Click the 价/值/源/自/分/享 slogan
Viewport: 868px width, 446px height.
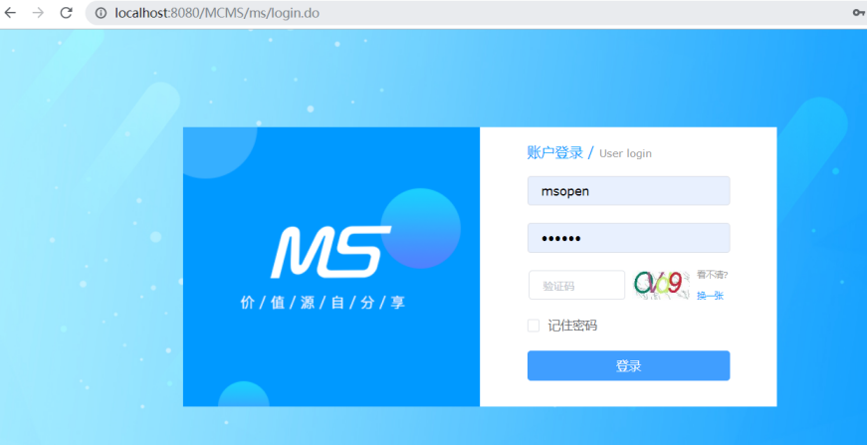tap(323, 304)
